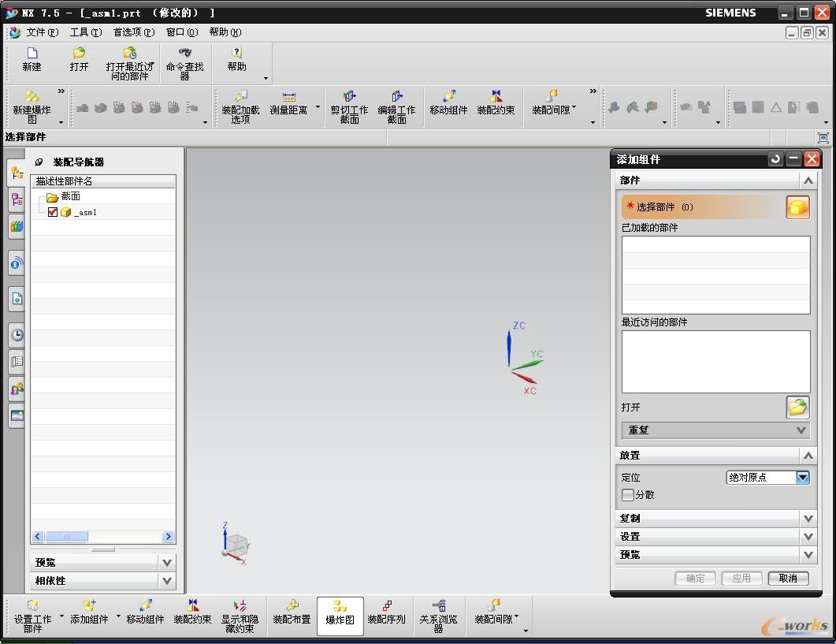This screenshot has height=644, width=836.
Task: Open the 定位 绝对原点 dropdown
Action: click(x=802, y=477)
